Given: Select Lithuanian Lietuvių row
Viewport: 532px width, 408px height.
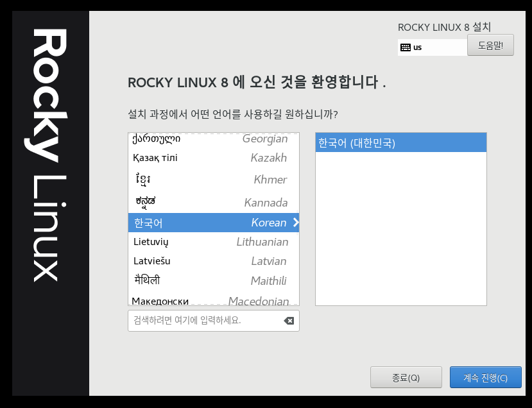Looking at the screenshot, I should tap(214, 242).
